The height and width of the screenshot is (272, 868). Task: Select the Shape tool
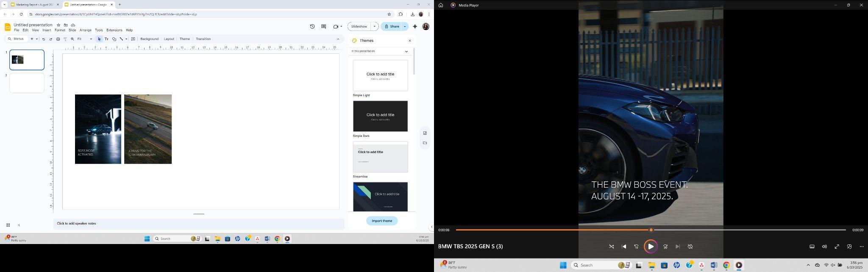click(114, 39)
